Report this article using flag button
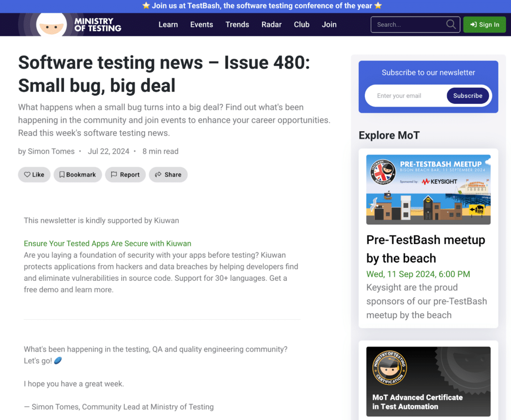511x420 pixels. [125, 175]
